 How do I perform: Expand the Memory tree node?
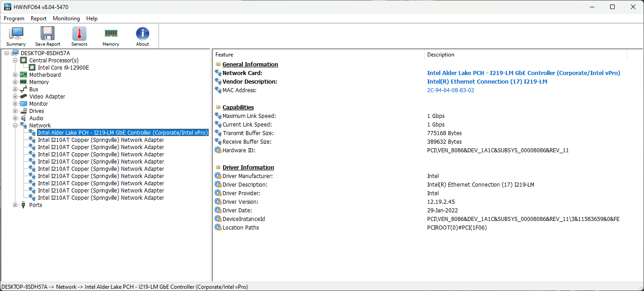tap(15, 82)
